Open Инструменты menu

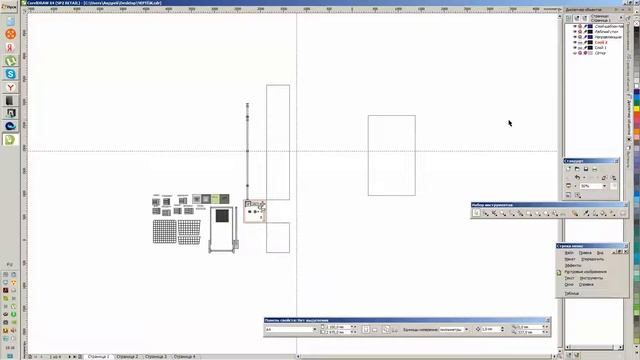(x=591, y=278)
